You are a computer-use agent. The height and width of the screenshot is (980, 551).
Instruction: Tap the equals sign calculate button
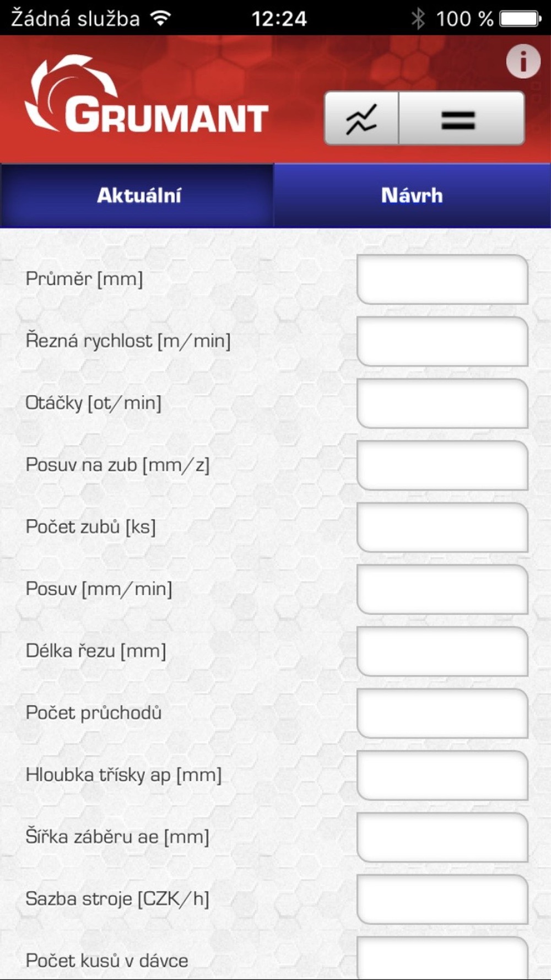point(461,119)
